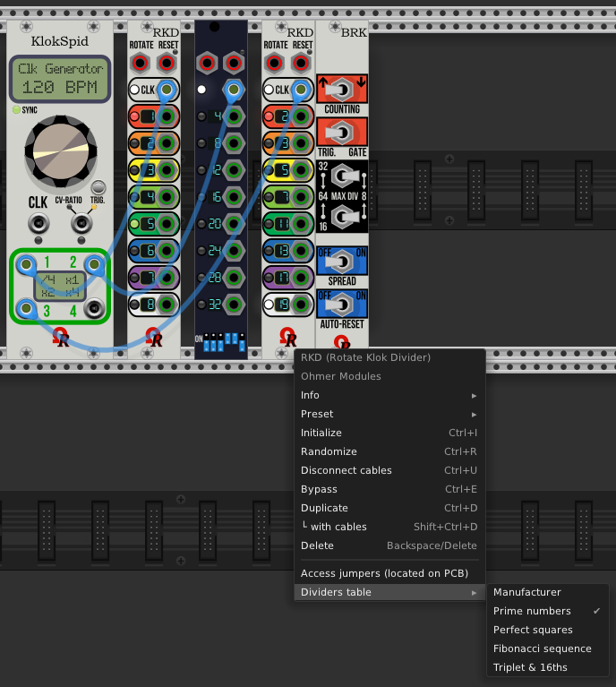Toggle the DIP switches on dark RKD module
The width and height of the screenshot is (616, 687).
[x=225, y=342]
